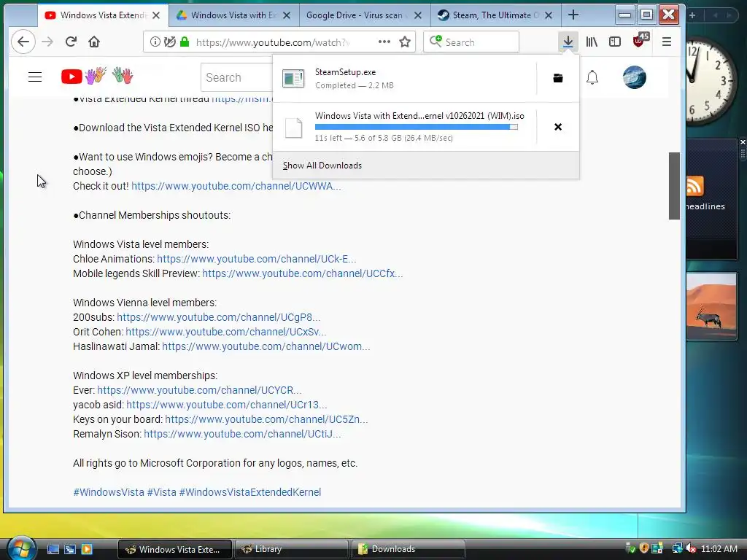Open the 200subs channel link
Screen dimensions: 747x560
coord(219,318)
